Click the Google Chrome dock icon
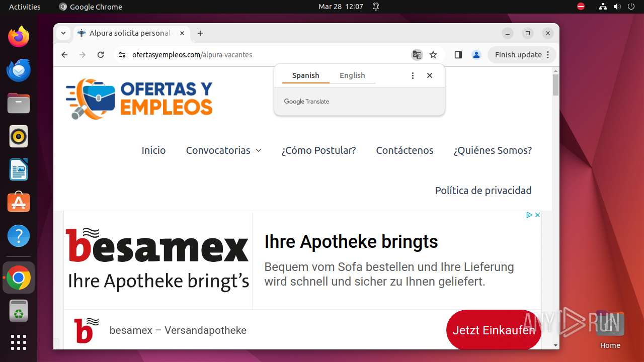The image size is (644, 362). [x=19, y=278]
